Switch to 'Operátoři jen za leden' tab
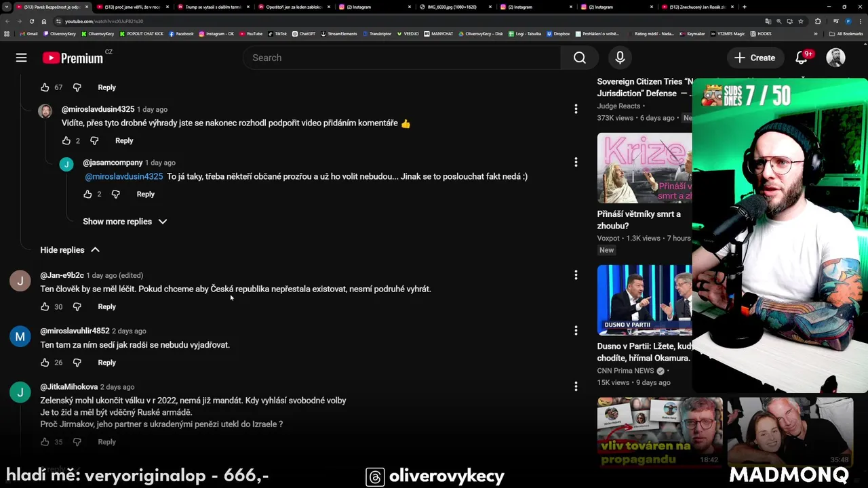Viewport: 868px width, 488px height. 294,7
